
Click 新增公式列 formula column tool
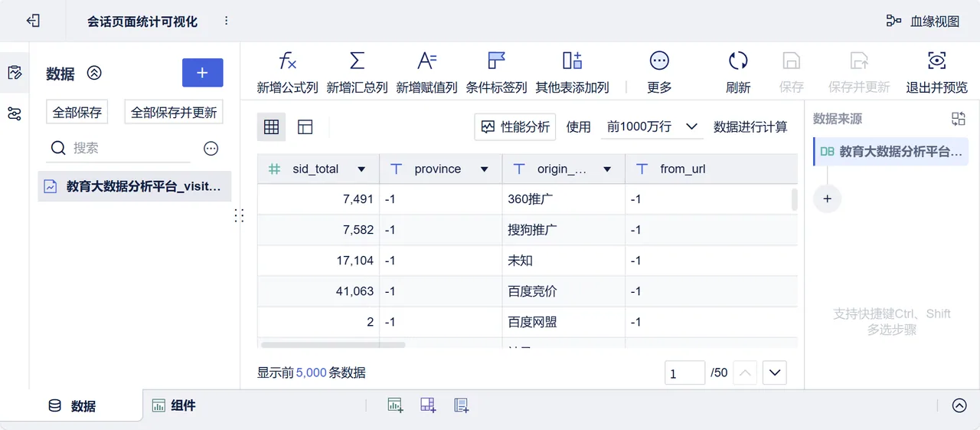click(x=287, y=73)
